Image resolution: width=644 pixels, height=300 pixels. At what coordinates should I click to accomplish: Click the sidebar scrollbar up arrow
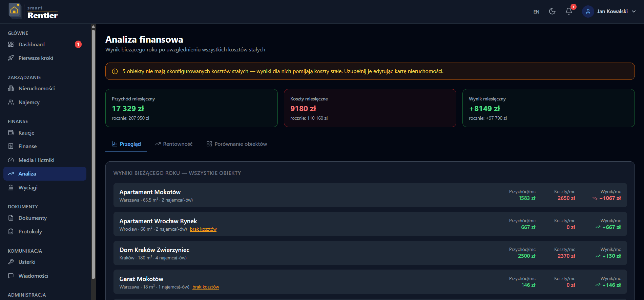pos(93,26)
